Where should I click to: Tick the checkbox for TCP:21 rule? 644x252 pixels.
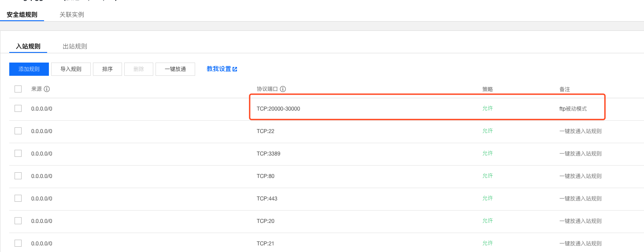(x=18, y=243)
